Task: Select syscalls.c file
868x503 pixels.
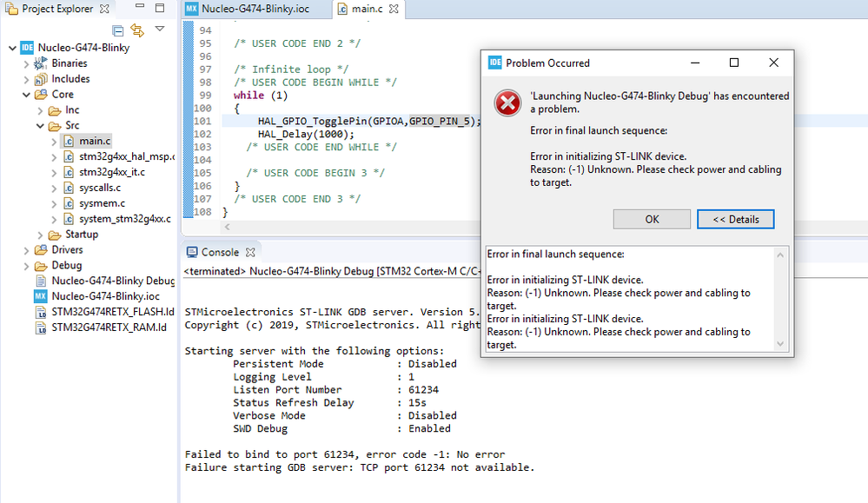Action: pos(100,188)
